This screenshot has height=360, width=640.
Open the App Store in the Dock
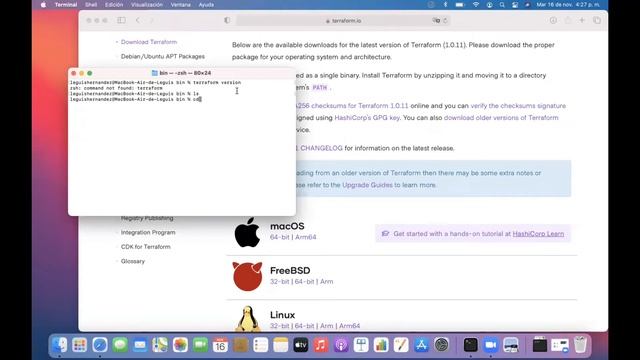point(421,345)
